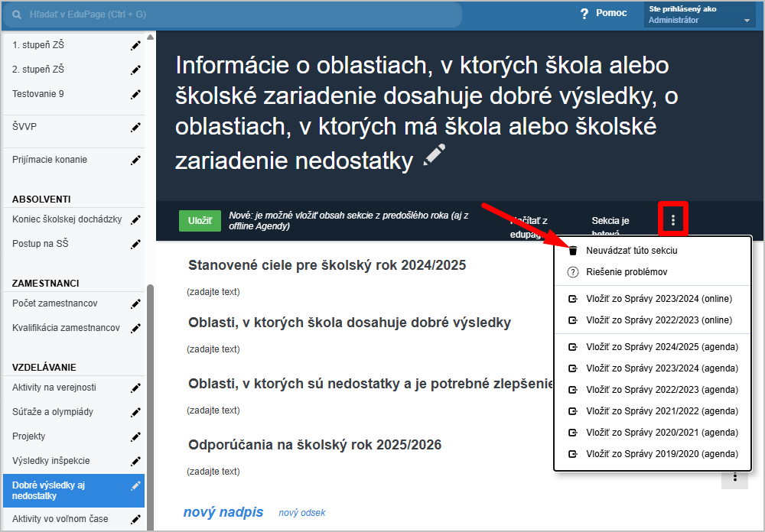Viewport: 765px width, 532px height.
Task: Click the Pomoc help icon
Action: (584, 14)
